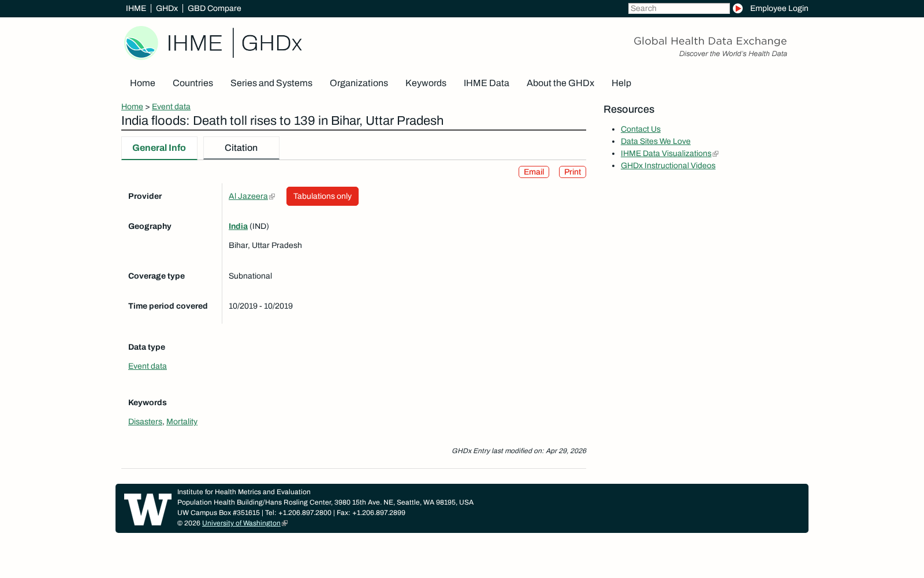Click the '(IND)' country code text
The width and height of the screenshot is (924, 578).
[259, 227]
